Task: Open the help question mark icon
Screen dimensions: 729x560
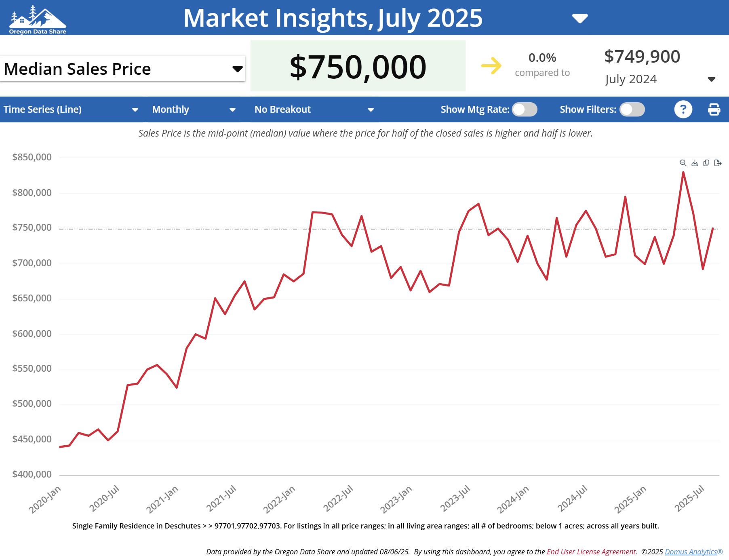Action: pos(683,109)
